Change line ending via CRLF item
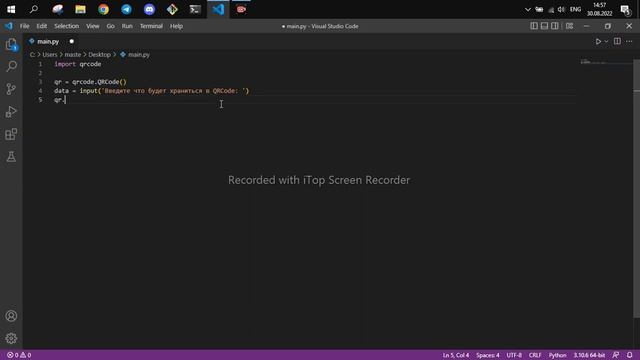The width and height of the screenshot is (640, 360). click(535, 355)
